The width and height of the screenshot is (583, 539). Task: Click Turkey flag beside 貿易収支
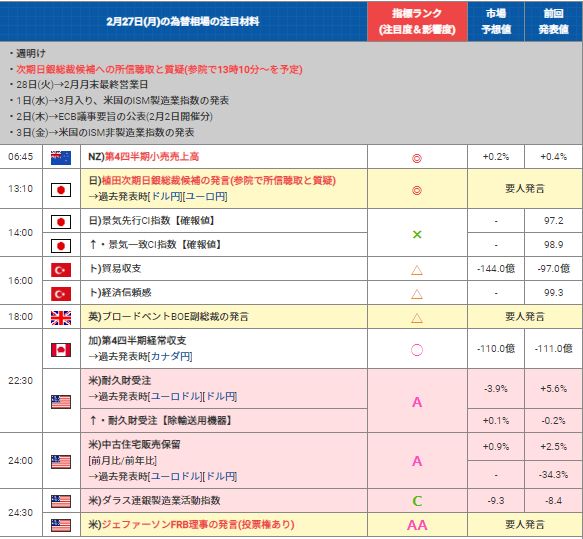pos(61,270)
